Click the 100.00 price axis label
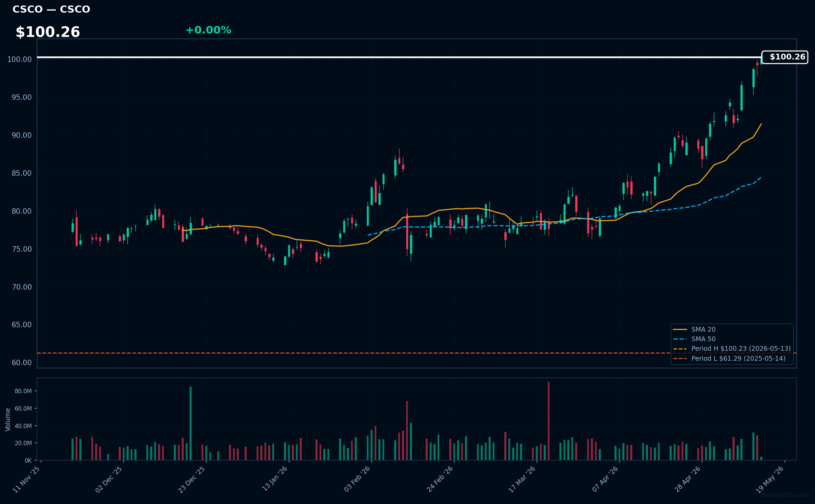The width and height of the screenshot is (815, 504). point(20,59)
